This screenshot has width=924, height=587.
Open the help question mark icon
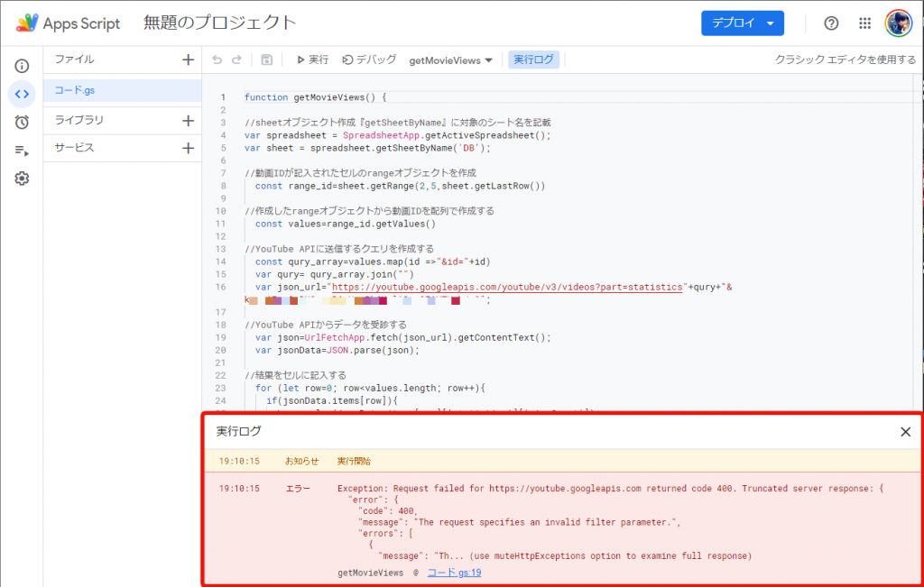coord(831,23)
